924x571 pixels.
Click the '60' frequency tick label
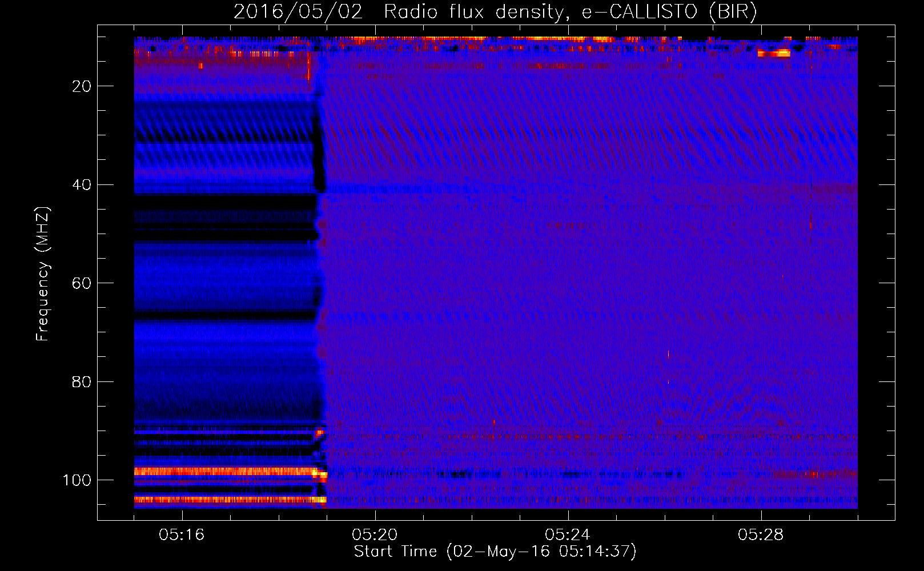point(82,283)
